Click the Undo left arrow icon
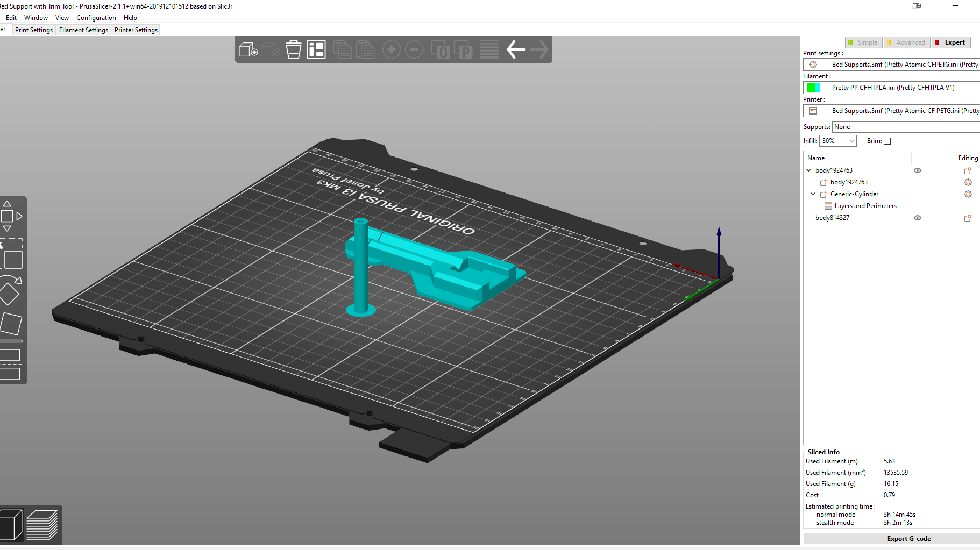 click(x=516, y=49)
